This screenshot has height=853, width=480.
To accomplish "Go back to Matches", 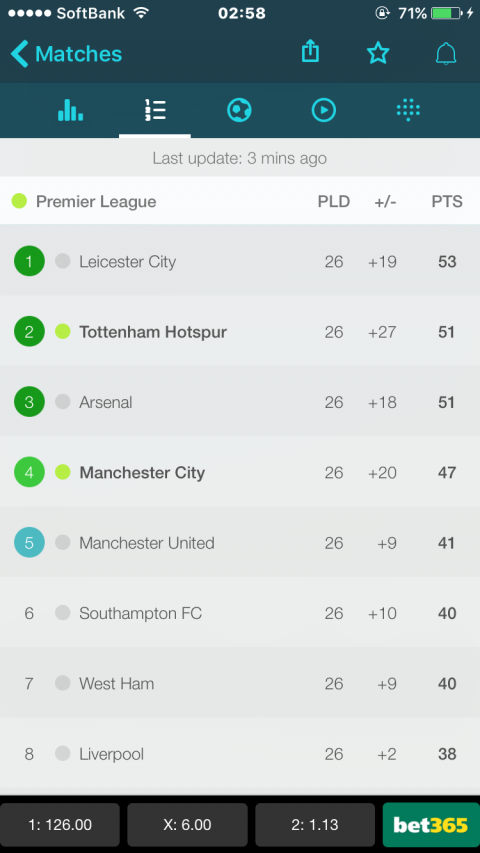I will coord(66,54).
